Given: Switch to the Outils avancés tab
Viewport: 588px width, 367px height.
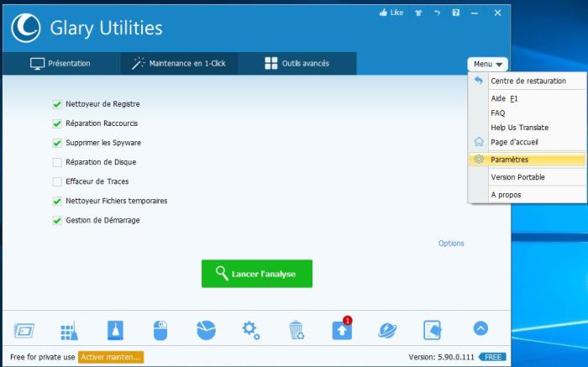Looking at the screenshot, I should click(x=297, y=64).
